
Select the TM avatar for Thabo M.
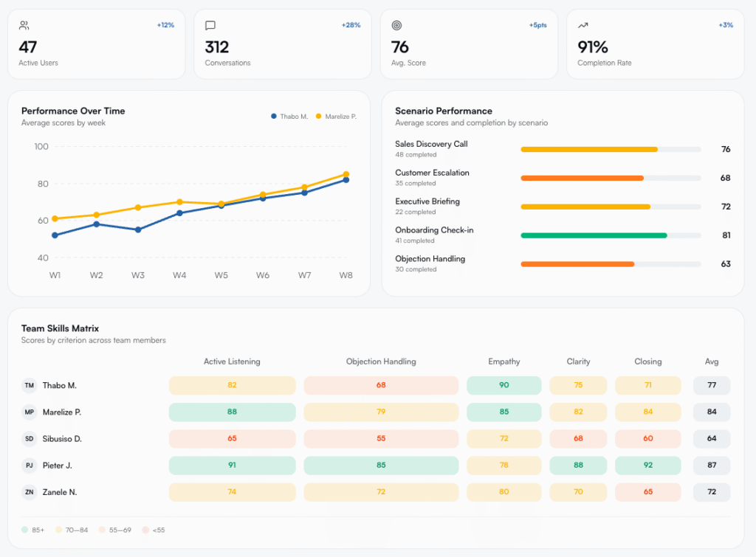pyautogui.click(x=30, y=385)
